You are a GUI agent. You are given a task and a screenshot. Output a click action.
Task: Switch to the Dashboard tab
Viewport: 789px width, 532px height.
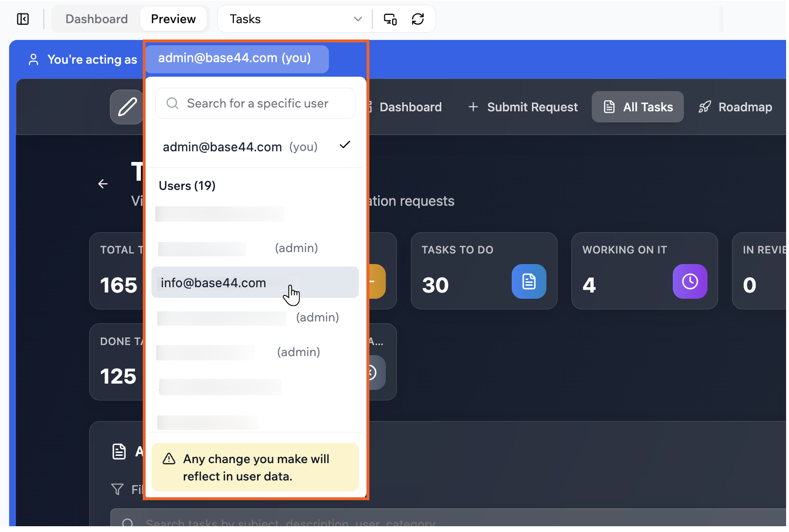click(96, 19)
